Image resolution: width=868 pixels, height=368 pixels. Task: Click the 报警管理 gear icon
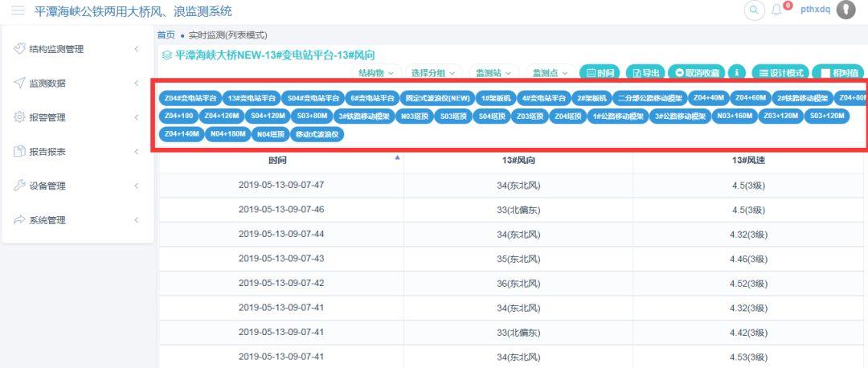coord(19,117)
